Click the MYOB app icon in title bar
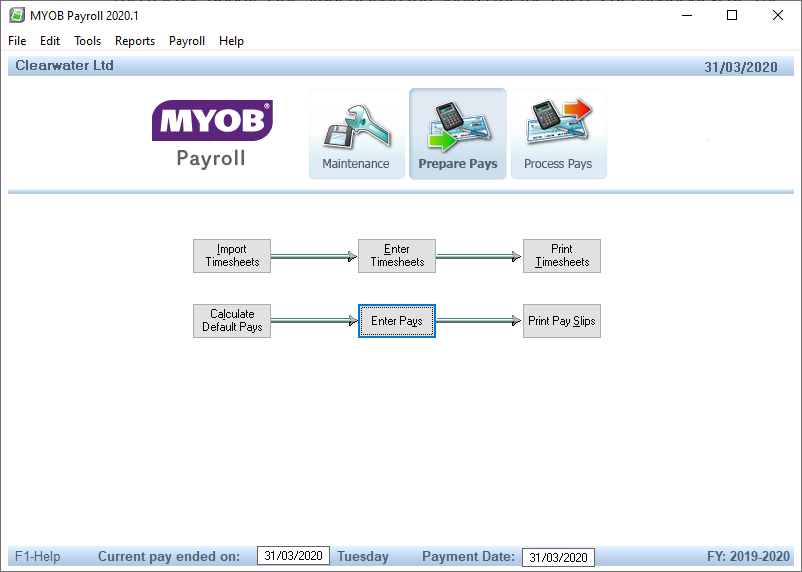This screenshot has height=572, width=802. [17, 15]
